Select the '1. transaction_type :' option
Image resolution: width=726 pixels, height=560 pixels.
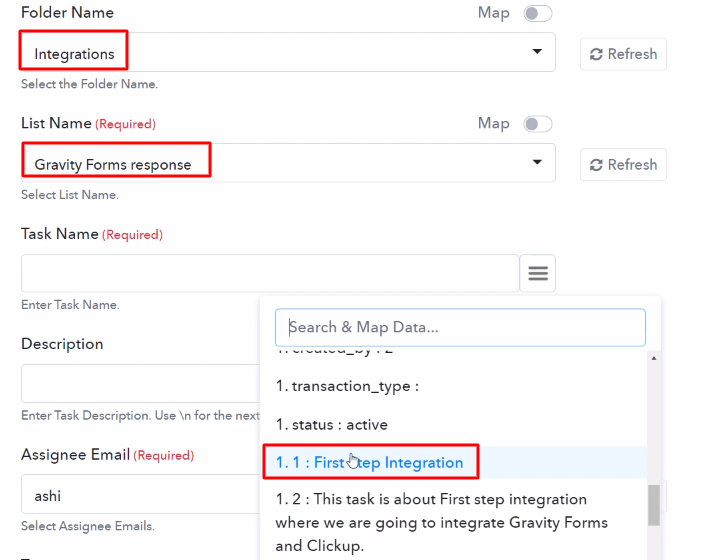pos(454,386)
